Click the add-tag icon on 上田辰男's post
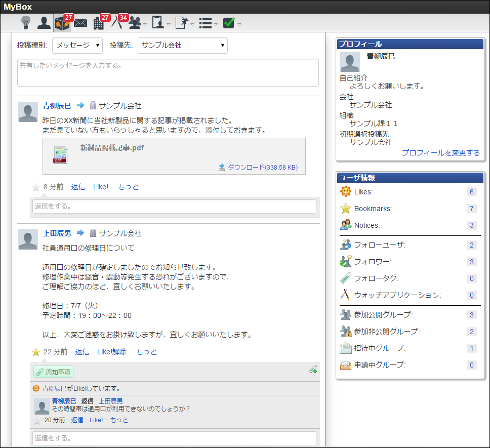The height and width of the screenshot is (448, 490). pos(313,370)
